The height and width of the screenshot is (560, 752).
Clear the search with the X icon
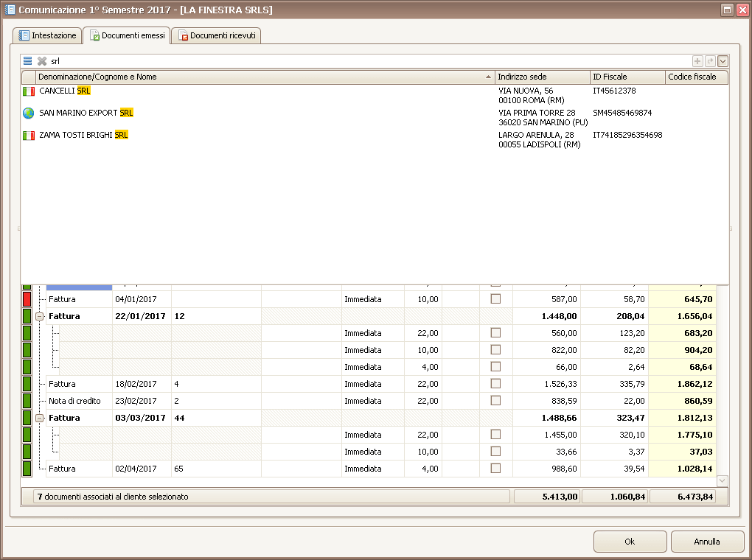[42, 61]
